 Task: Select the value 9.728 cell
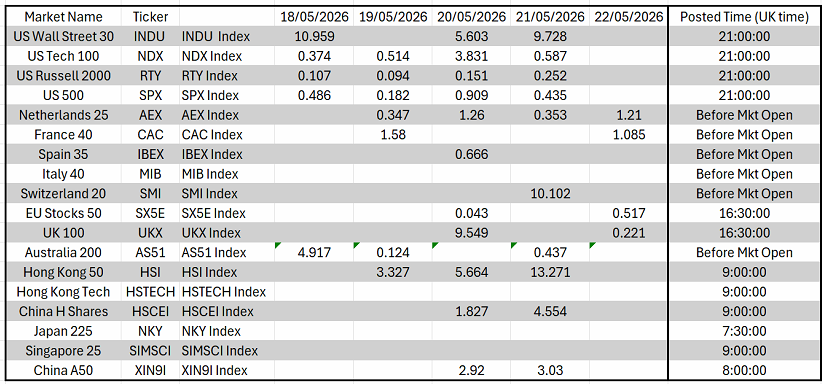point(550,37)
